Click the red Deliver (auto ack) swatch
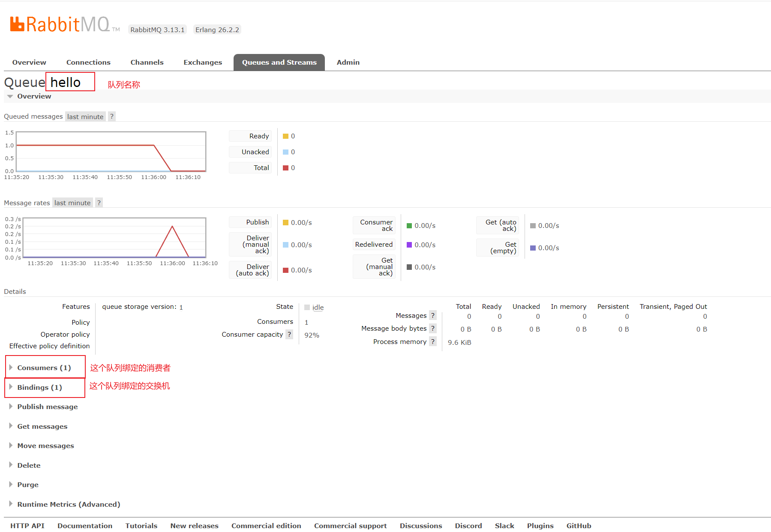771x532 pixels. [x=285, y=270]
